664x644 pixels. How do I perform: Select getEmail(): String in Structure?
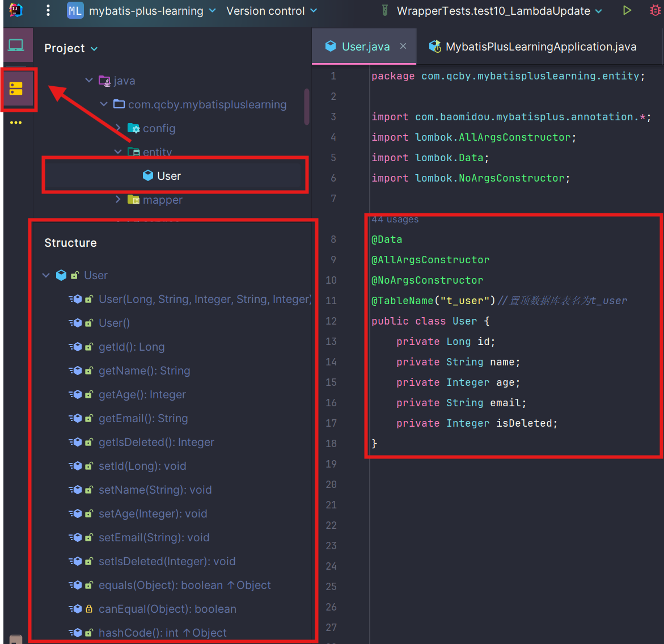(x=143, y=419)
